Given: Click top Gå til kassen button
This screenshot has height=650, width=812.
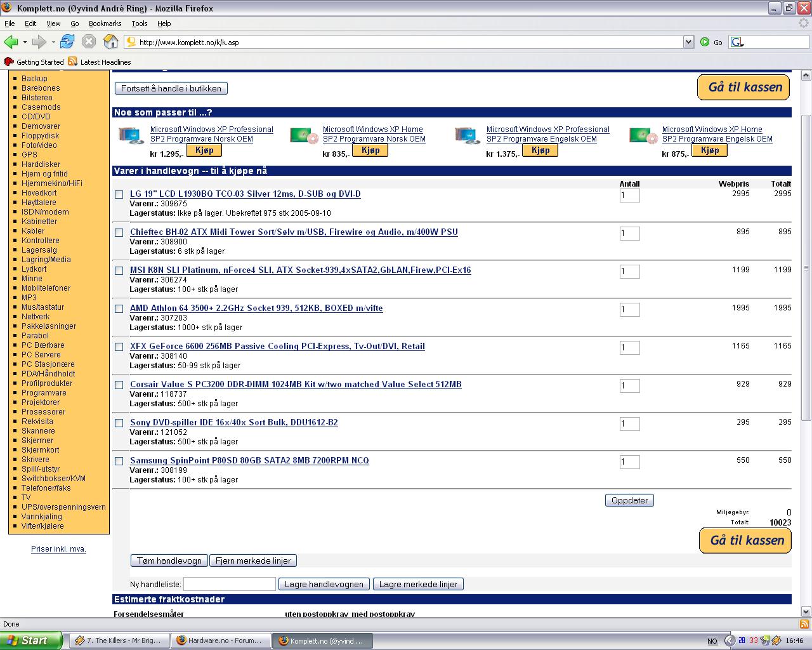Looking at the screenshot, I should [743, 87].
